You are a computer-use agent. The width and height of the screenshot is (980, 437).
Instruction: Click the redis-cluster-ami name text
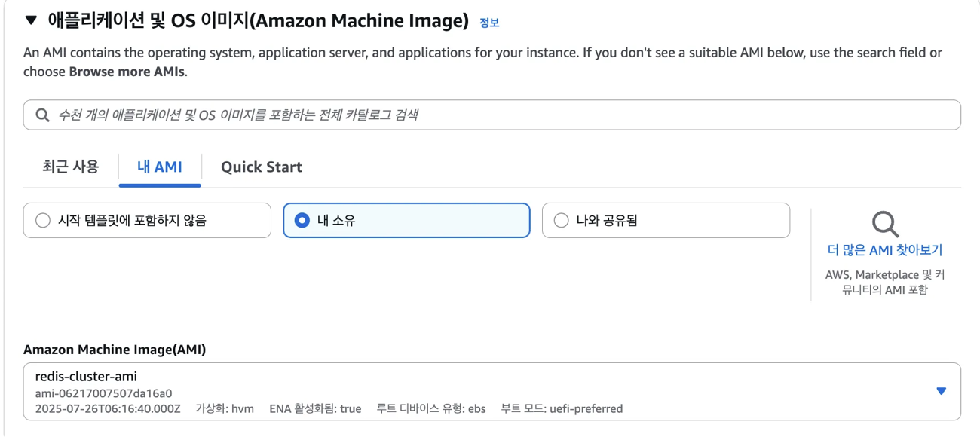[x=86, y=376]
